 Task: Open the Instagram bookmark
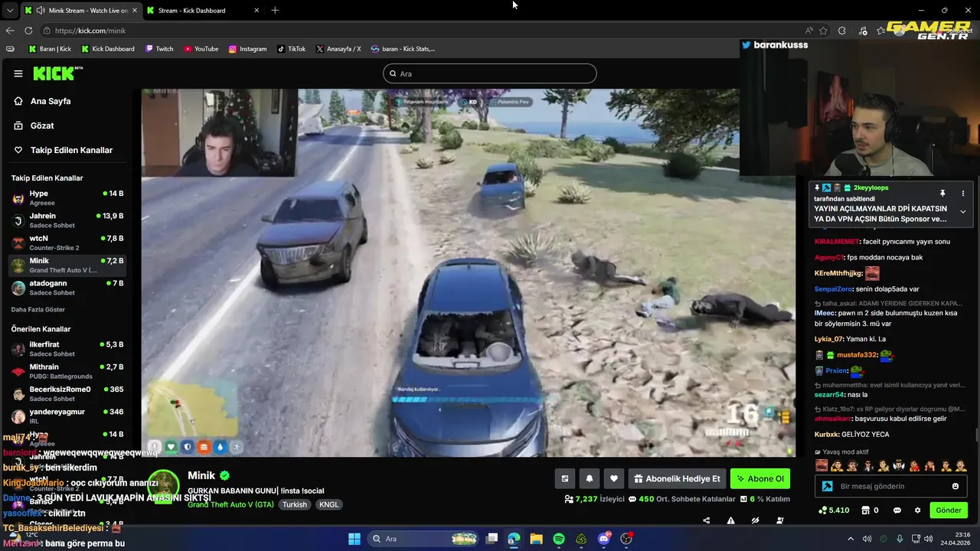(247, 49)
